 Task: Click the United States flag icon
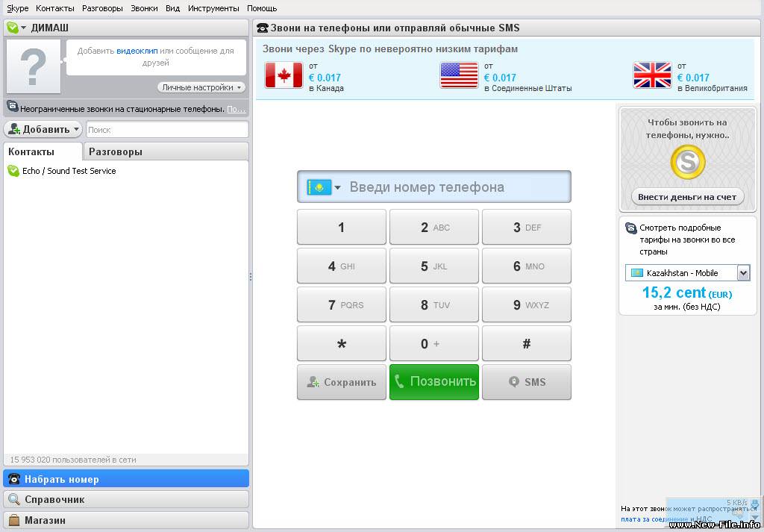coord(459,75)
